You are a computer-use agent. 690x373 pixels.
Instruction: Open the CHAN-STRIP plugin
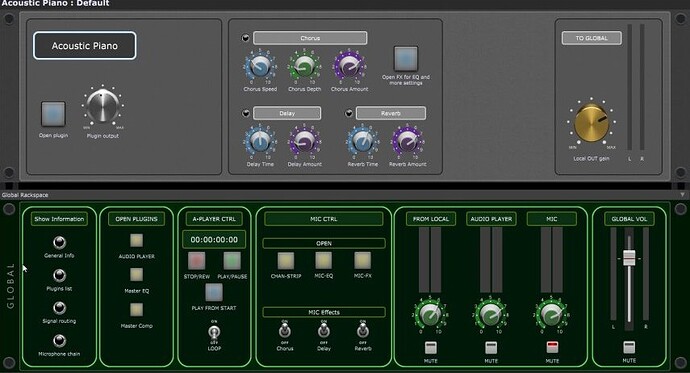point(286,261)
